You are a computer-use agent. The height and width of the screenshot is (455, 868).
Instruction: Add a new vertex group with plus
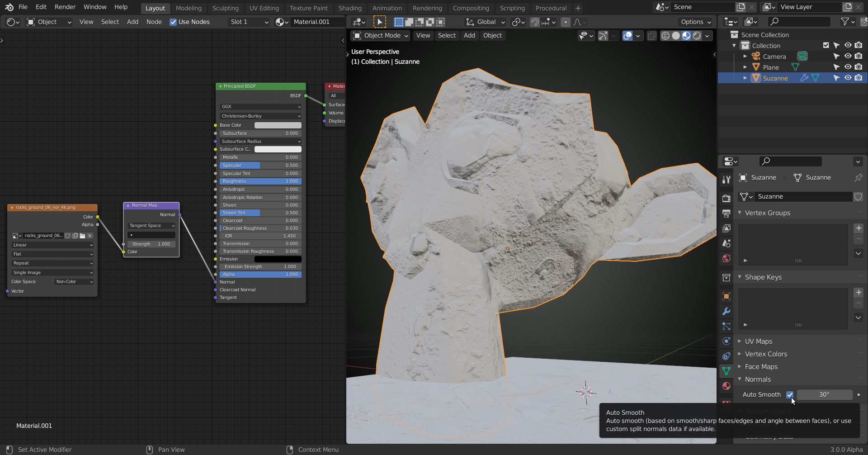click(859, 228)
